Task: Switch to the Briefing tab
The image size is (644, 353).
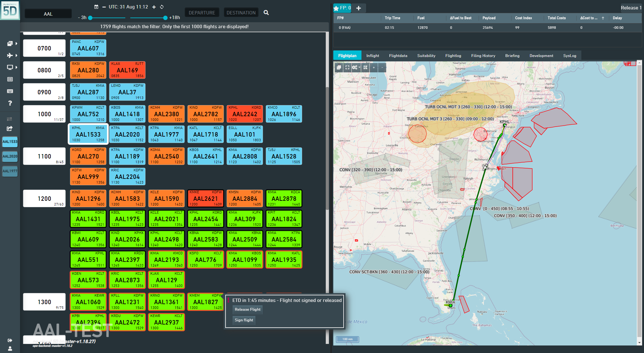Action: [512, 56]
